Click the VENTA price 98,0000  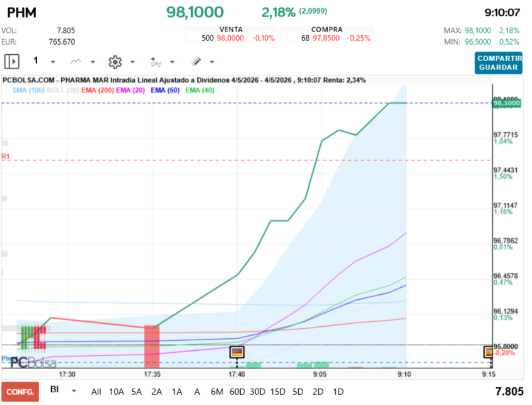coord(230,38)
